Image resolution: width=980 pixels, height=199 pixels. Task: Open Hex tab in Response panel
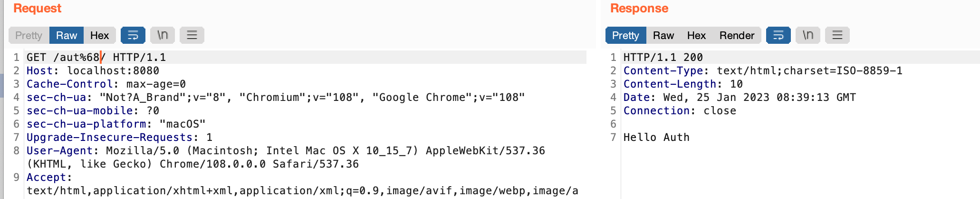coord(696,35)
